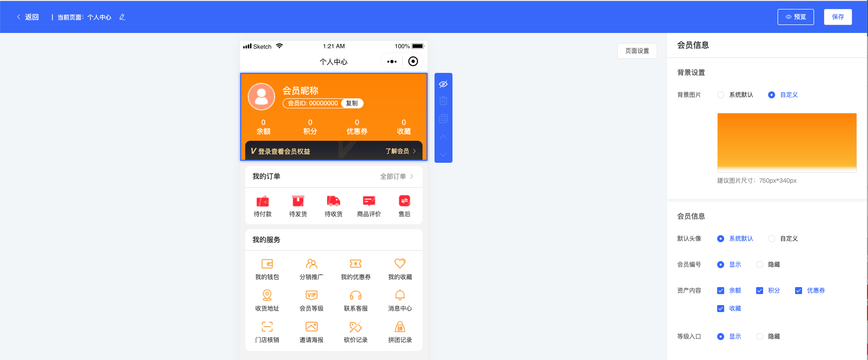868x360 pixels.
Task: Open the 我的钱包 wallet icon
Action: tap(267, 264)
